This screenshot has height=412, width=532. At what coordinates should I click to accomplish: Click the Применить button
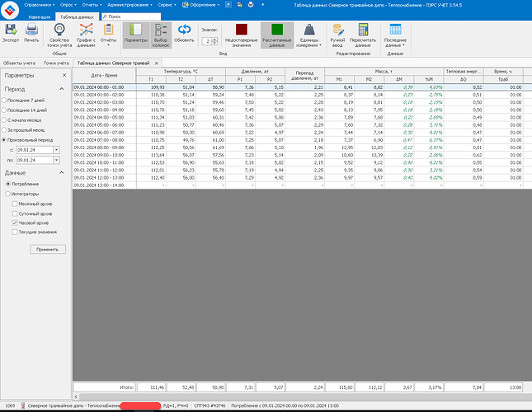[48, 250]
